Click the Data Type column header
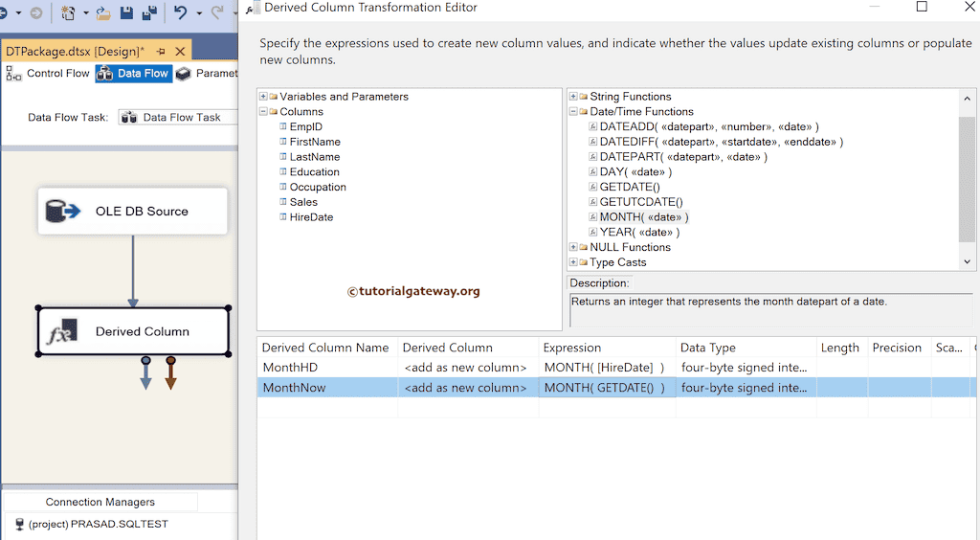This screenshot has width=980, height=540. click(x=746, y=348)
